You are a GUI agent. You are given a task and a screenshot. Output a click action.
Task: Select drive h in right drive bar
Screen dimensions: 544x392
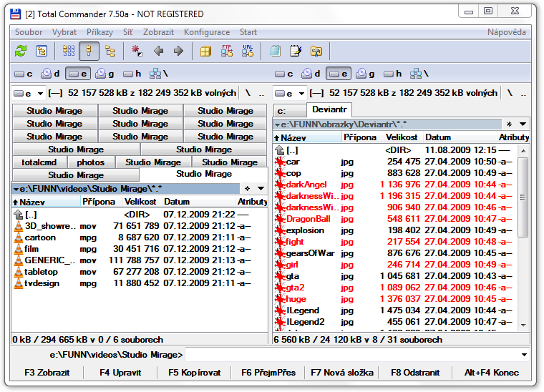pos(393,74)
